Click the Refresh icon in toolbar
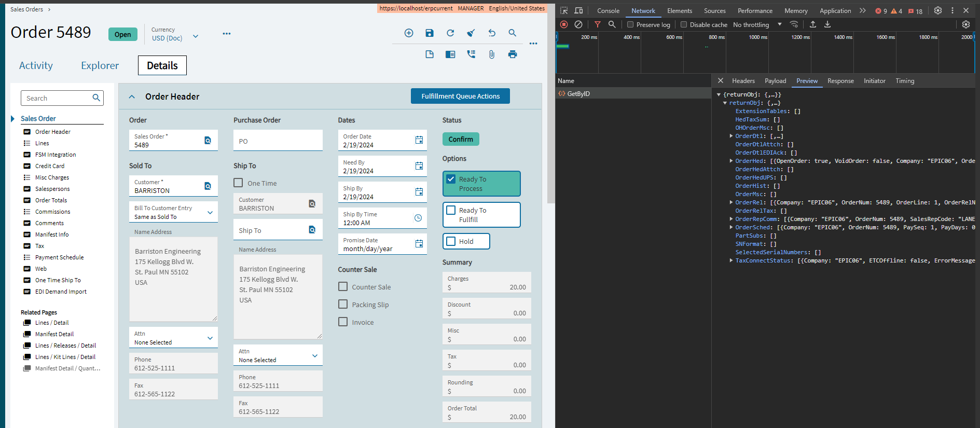This screenshot has height=428, width=980. [x=450, y=33]
